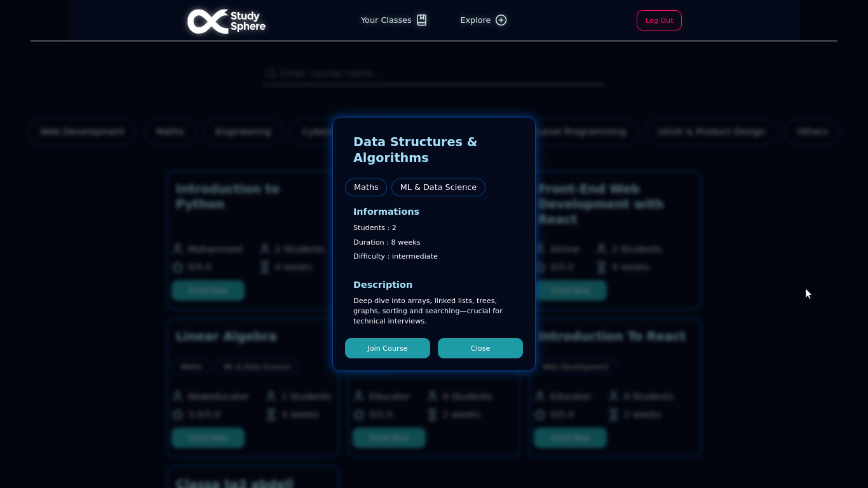Select the ML & Data Science tag
This screenshot has width=868, height=488.
tap(438, 187)
